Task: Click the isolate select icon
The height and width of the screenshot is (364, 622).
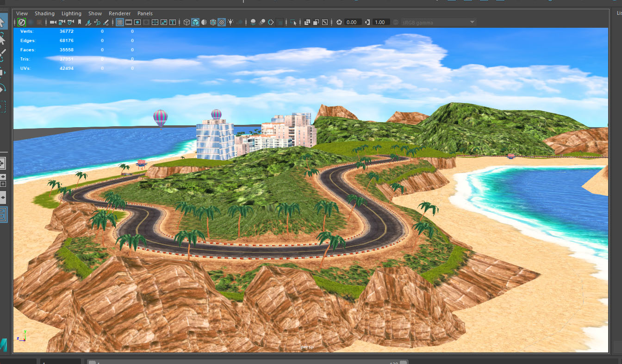Action: click(x=293, y=22)
